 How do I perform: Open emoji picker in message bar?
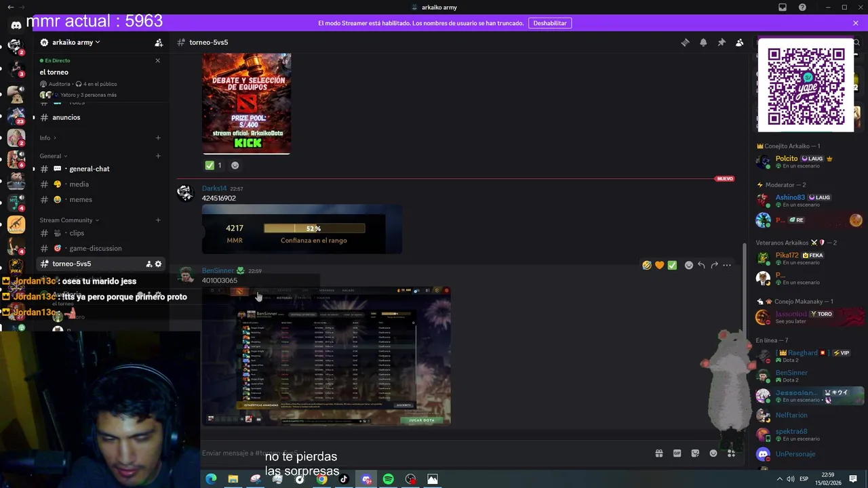click(x=713, y=453)
